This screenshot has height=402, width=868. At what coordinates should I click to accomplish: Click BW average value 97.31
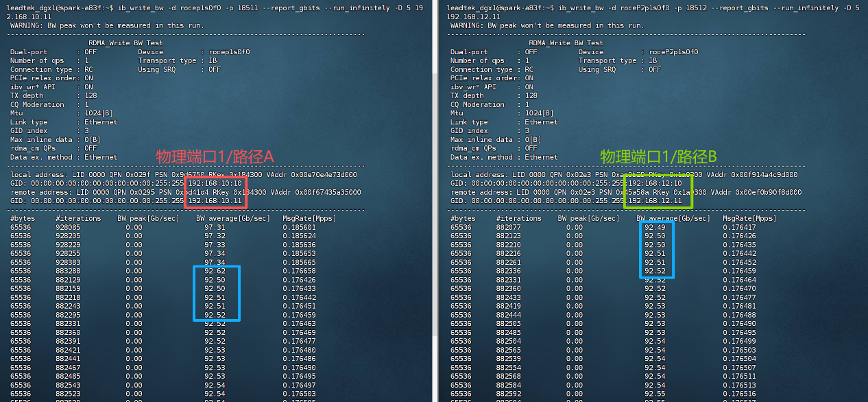[x=215, y=227]
